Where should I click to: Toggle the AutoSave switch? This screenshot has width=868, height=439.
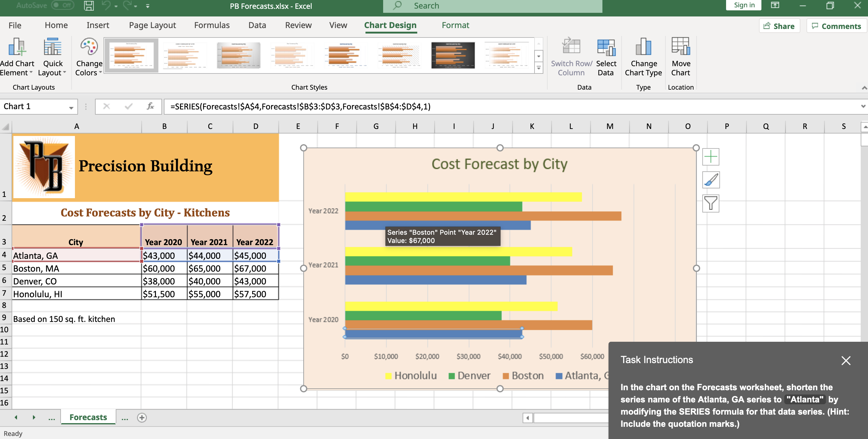pyautogui.click(x=63, y=5)
